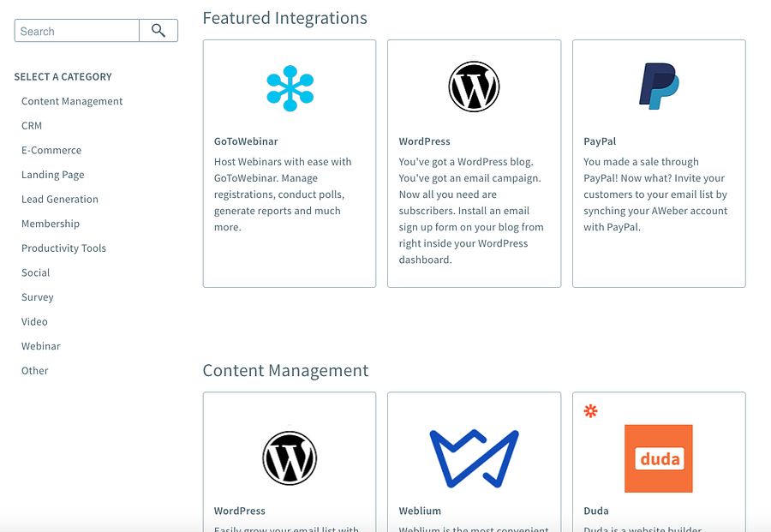Select the orange Duda logo icon
This screenshot has width=771, height=532.
tap(658, 458)
